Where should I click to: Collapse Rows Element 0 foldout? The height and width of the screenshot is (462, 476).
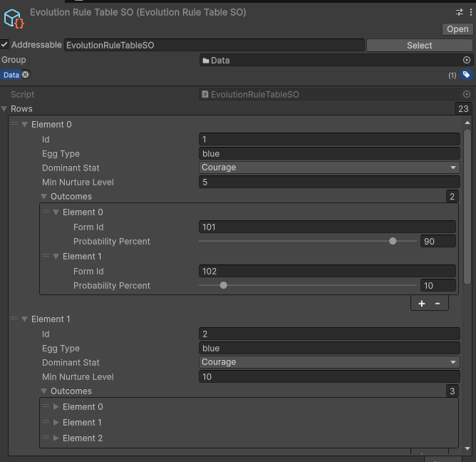click(x=25, y=125)
